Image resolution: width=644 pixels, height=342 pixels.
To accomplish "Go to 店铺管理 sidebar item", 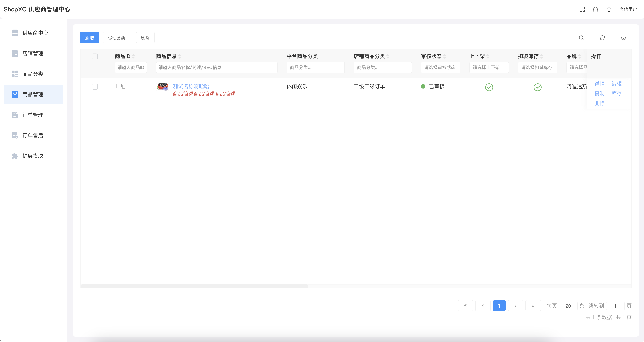I will pyautogui.click(x=32, y=54).
